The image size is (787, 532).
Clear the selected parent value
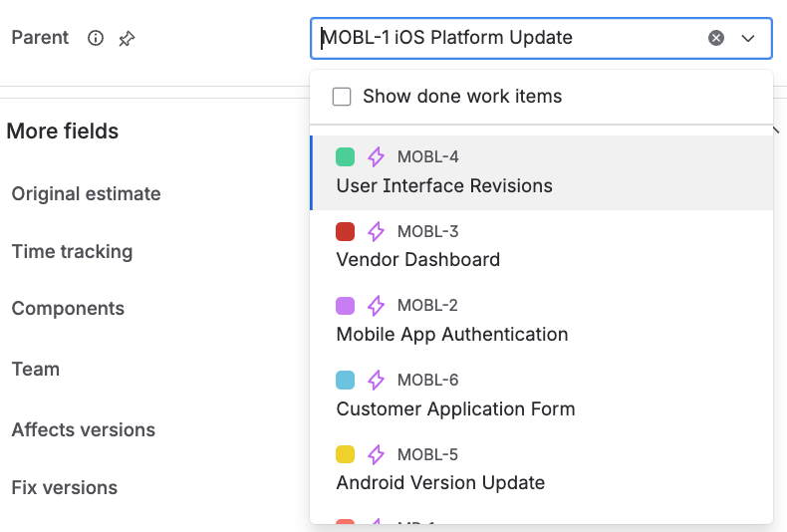[x=715, y=38]
